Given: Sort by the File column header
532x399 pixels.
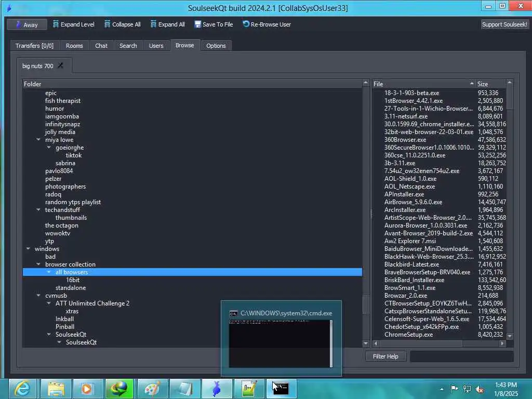Looking at the screenshot, I should point(423,84).
